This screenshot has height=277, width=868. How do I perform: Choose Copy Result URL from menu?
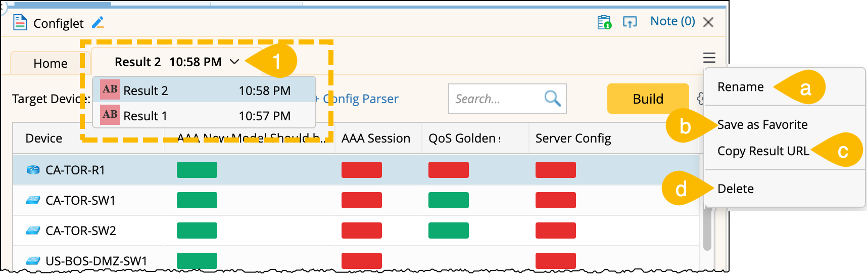tap(763, 151)
